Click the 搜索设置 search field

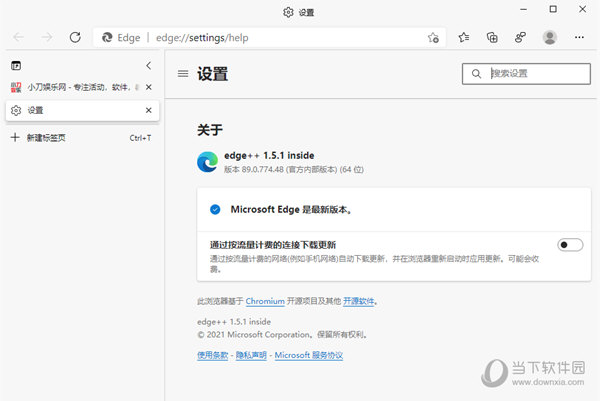(526, 73)
